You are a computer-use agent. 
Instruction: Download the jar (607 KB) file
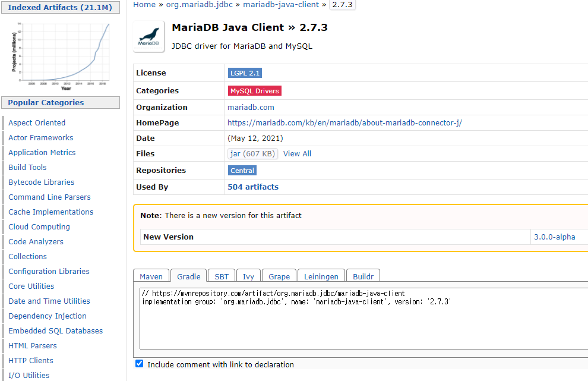[x=253, y=153]
